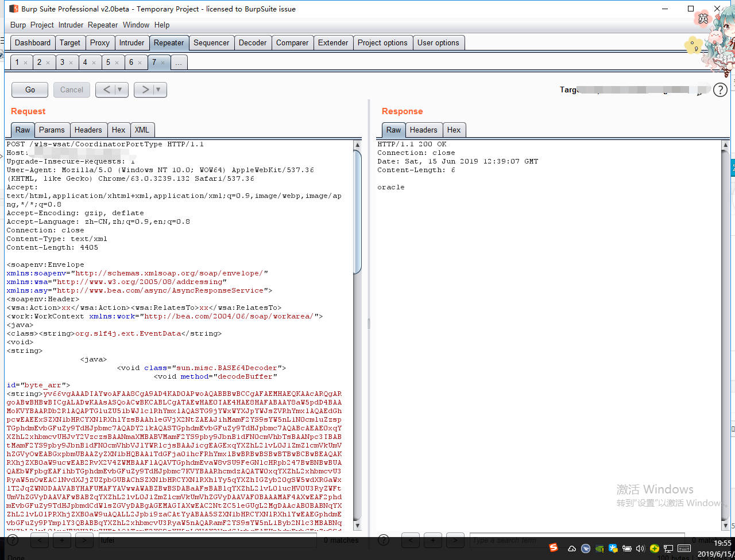This screenshot has height=560, width=735.
Task: Open the Burp menu
Action: pos(18,25)
